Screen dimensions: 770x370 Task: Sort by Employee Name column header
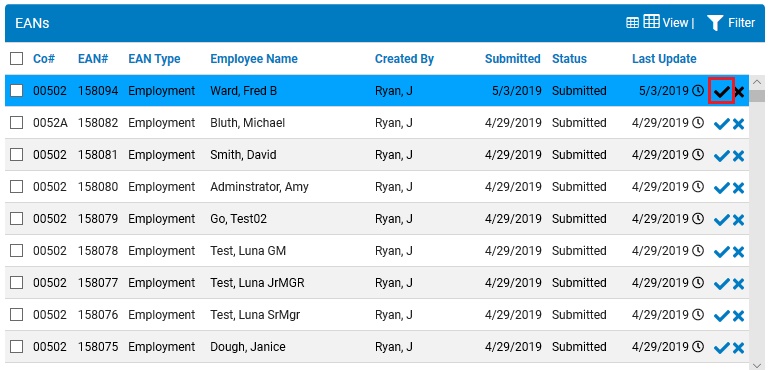[x=254, y=59]
